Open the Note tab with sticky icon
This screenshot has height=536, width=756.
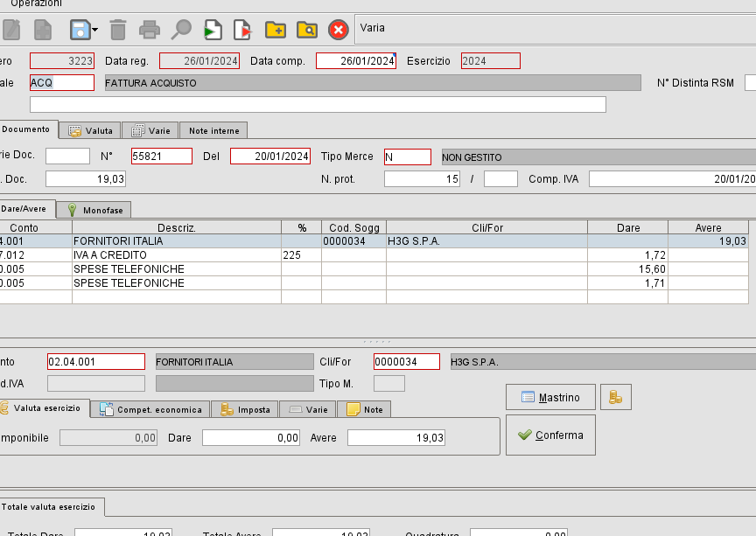pos(364,410)
